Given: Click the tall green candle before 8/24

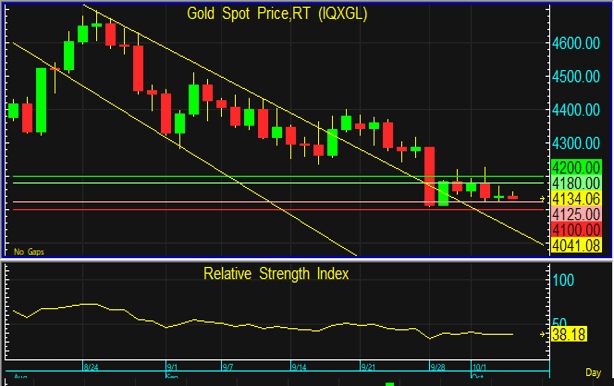Looking at the screenshot, I should pyautogui.click(x=41, y=100).
